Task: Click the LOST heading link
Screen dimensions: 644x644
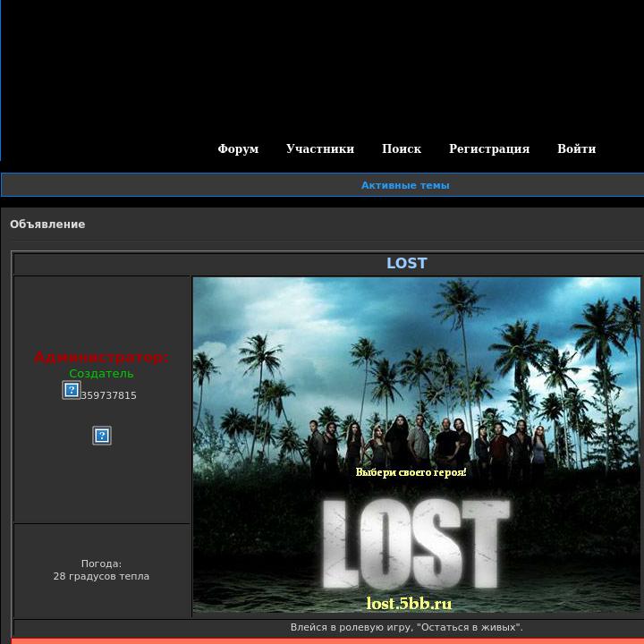Action: click(407, 263)
